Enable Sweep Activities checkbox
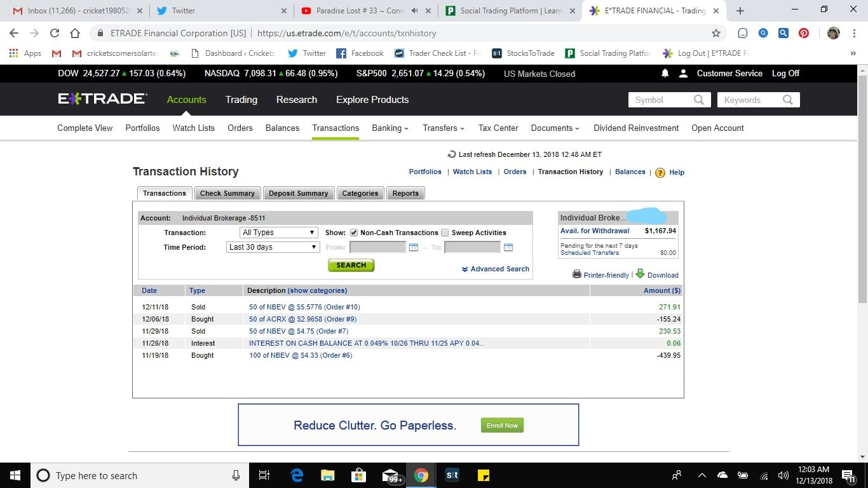This screenshot has width=868, height=488. pyautogui.click(x=445, y=233)
